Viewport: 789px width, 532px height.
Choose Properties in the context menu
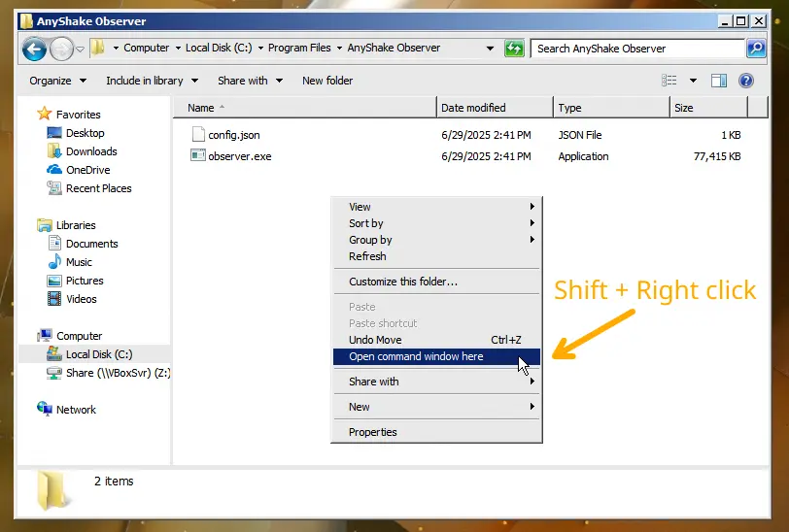(437, 432)
